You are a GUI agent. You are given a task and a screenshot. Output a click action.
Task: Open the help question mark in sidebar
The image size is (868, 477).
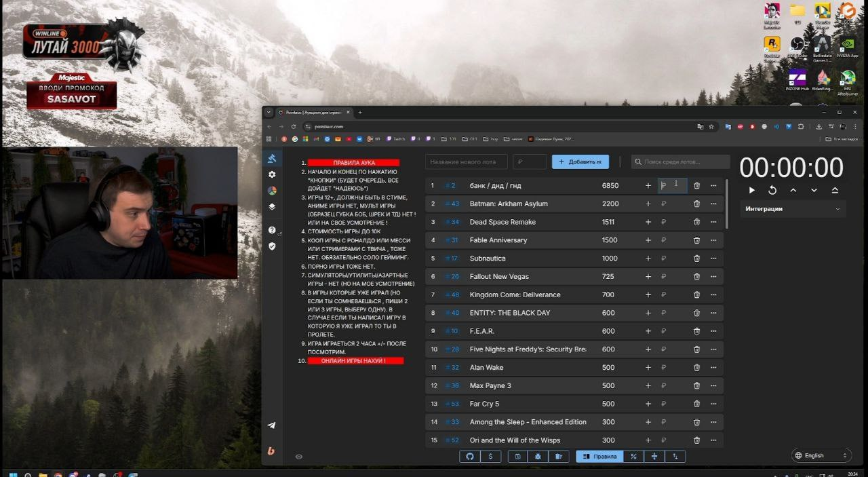(x=272, y=230)
